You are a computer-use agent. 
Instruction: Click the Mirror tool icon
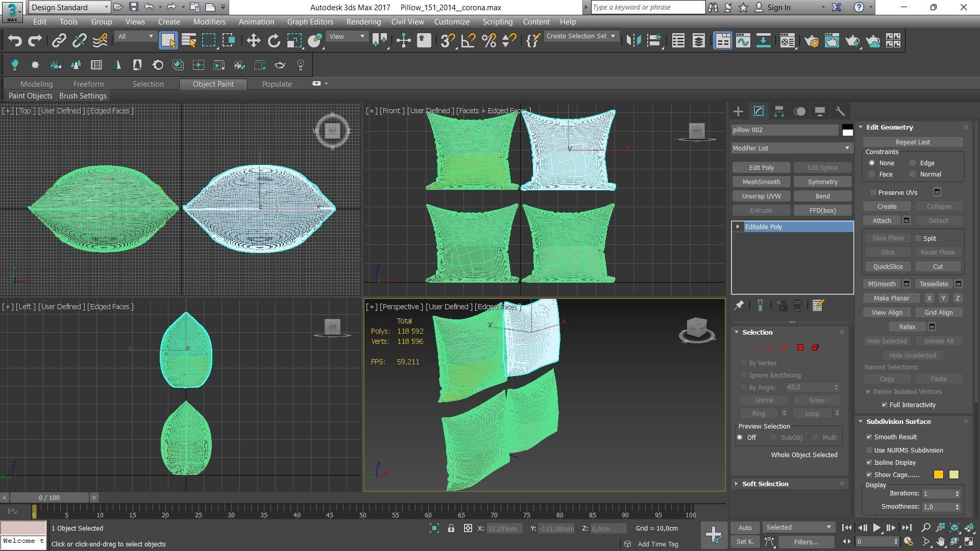click(x=633, y=41)
